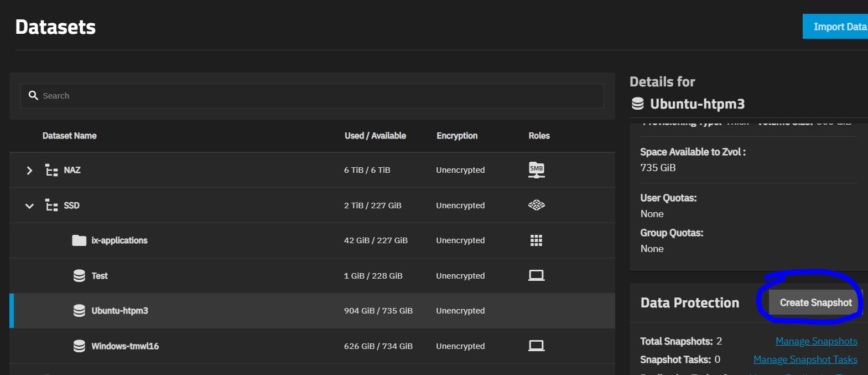Viewport: 868px width, 375px height.
Task: Click the Windows-tmwl16 zvol disk icon
Action: [x=79, y=346]
